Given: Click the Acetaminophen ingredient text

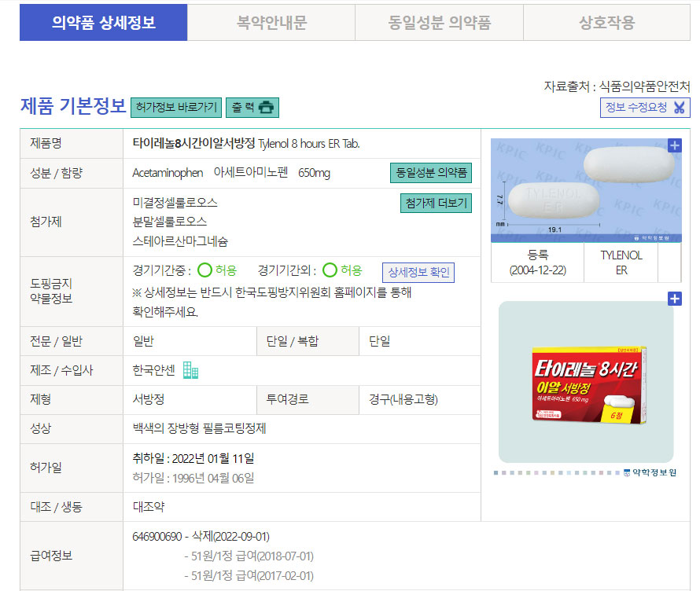Looking at the screenshot, I should pos(168,173).
